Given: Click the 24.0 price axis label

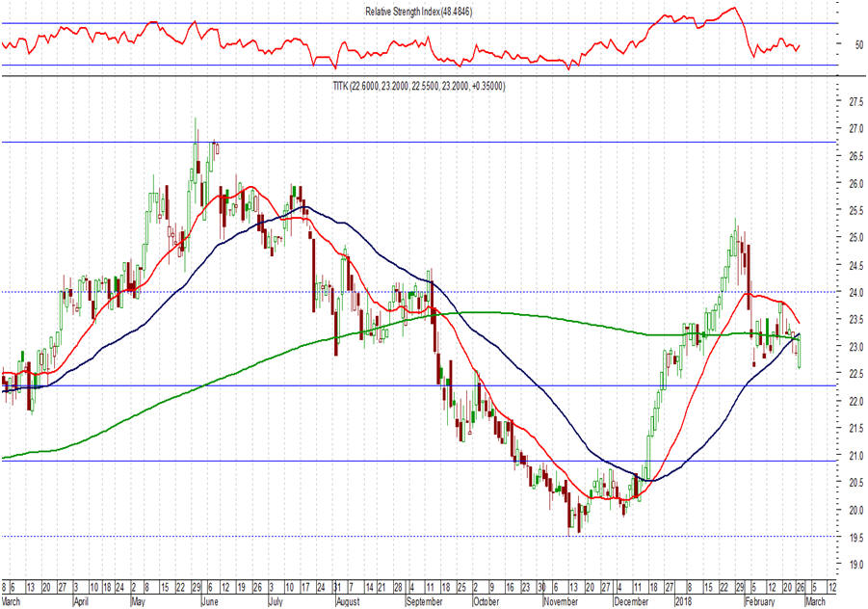Looking at the screenshot, I should (x=855, y=292).
